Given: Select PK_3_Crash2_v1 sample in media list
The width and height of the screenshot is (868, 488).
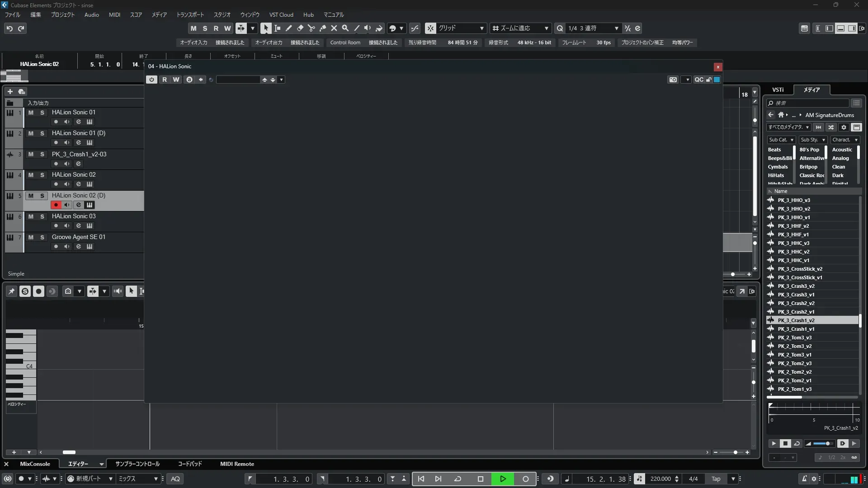Looking at the screenshot, I should tap(796, 312).
